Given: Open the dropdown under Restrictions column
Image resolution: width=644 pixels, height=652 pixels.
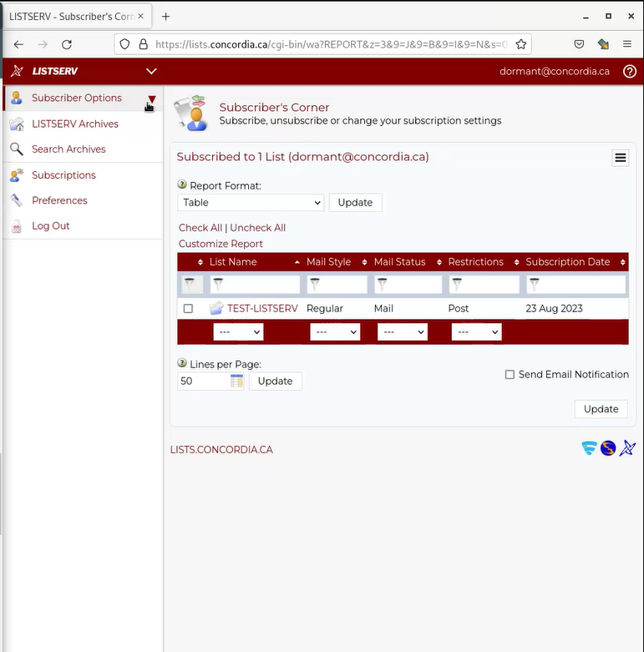Looking at the screenshot, I should pyautogui.click(x=476, y=331).
